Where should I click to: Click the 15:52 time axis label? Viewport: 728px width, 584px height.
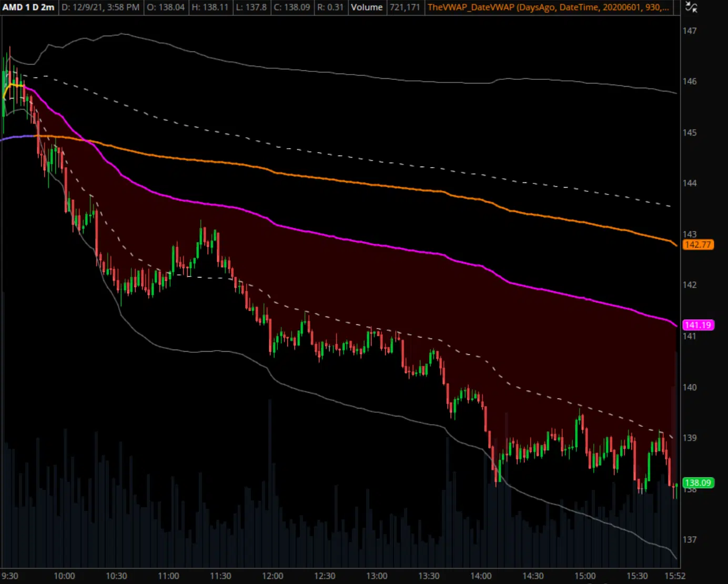point(675,576)
